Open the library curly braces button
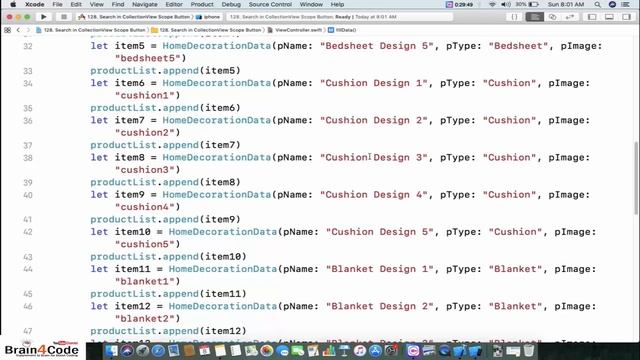Screen dimensions: 640x360 pyautogui.click(x=514, y=17)
